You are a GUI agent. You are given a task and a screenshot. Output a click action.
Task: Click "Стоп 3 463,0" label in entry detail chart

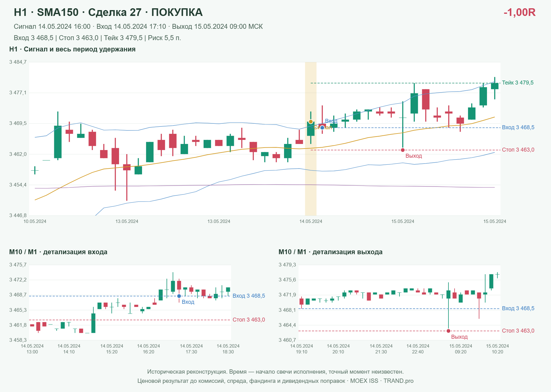pos(249,320)
